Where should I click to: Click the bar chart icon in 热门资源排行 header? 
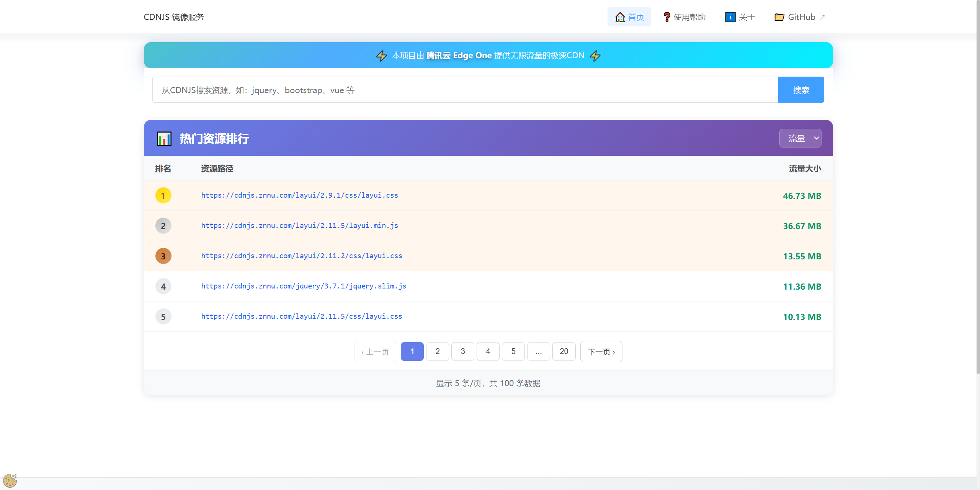pyautogui.click(x=164, y=139)
